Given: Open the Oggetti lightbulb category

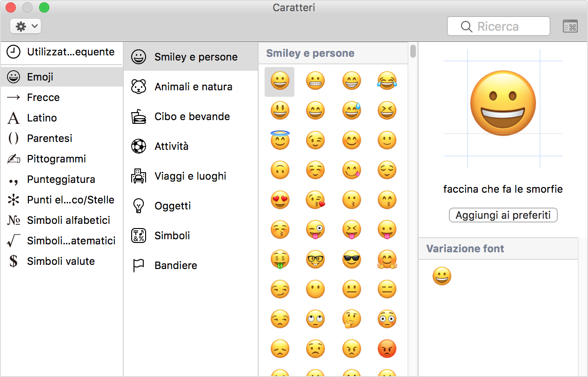Looking at the screenshot, I should point(172,206).
